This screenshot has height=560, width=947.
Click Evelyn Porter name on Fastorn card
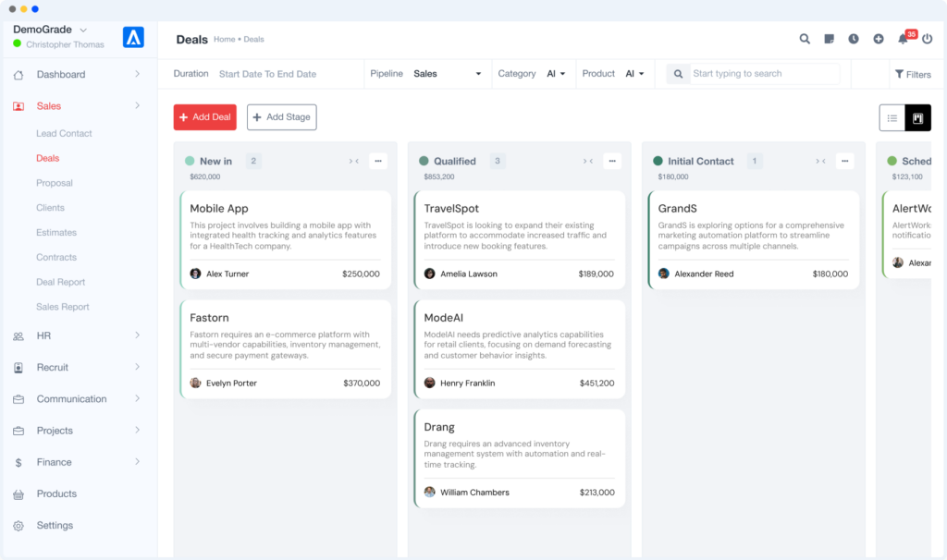coord(231,383)
